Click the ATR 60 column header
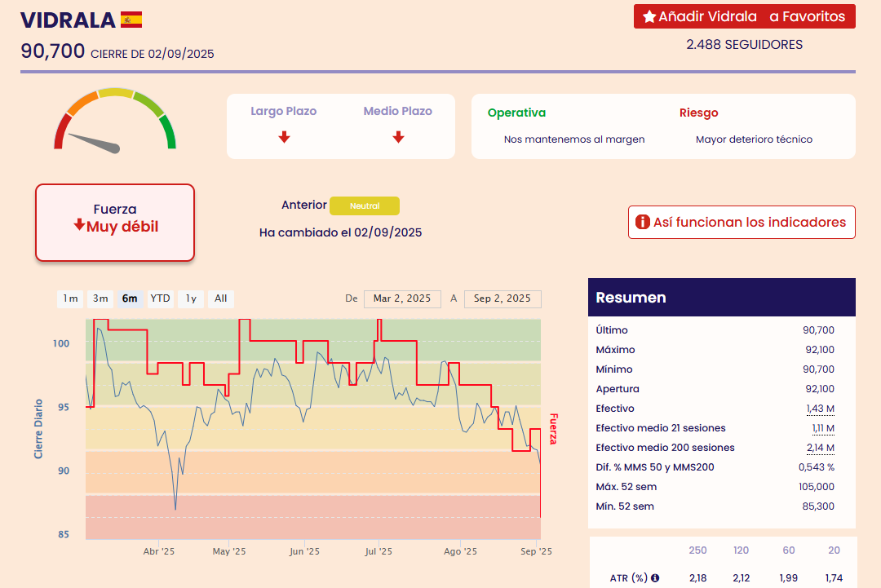This screenshot has height=588, width=881. 789,550
